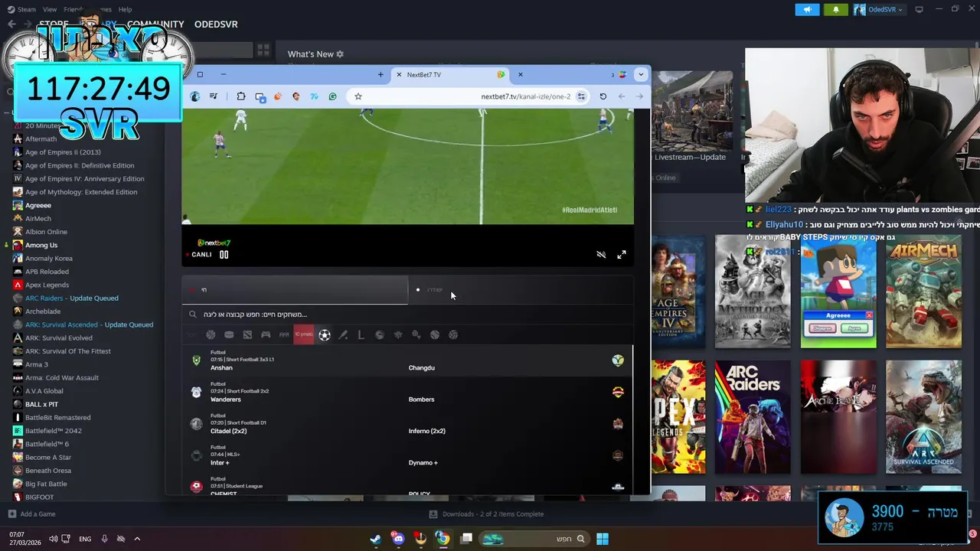
Task: Select the red highlighted sport filter
Action: 304,334
